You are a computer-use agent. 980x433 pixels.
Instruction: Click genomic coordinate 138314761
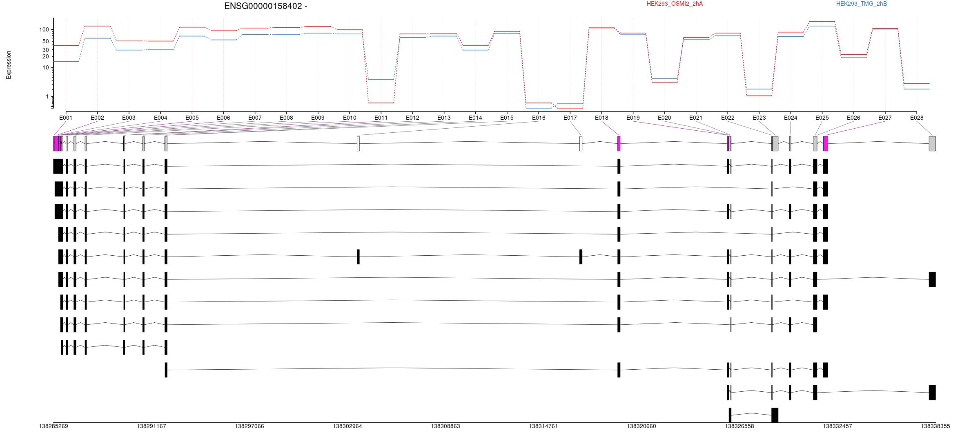click(x=543, y=426)
